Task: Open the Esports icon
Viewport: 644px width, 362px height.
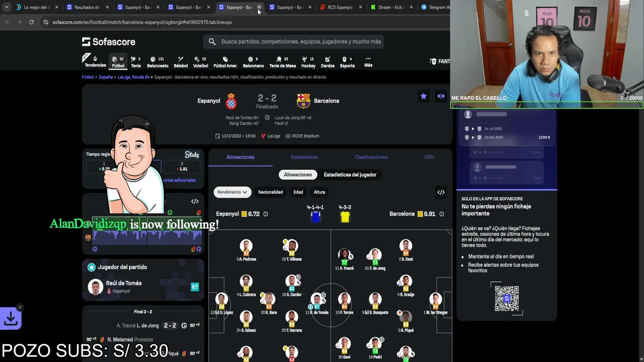Action: pyautogui.click(x=347, y=61)
